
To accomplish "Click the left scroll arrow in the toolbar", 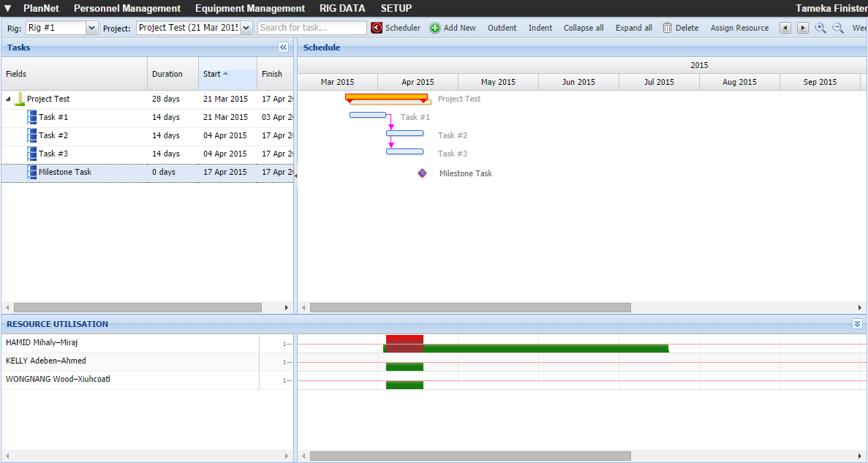I will pyautogui.click(x=785, y=28).
